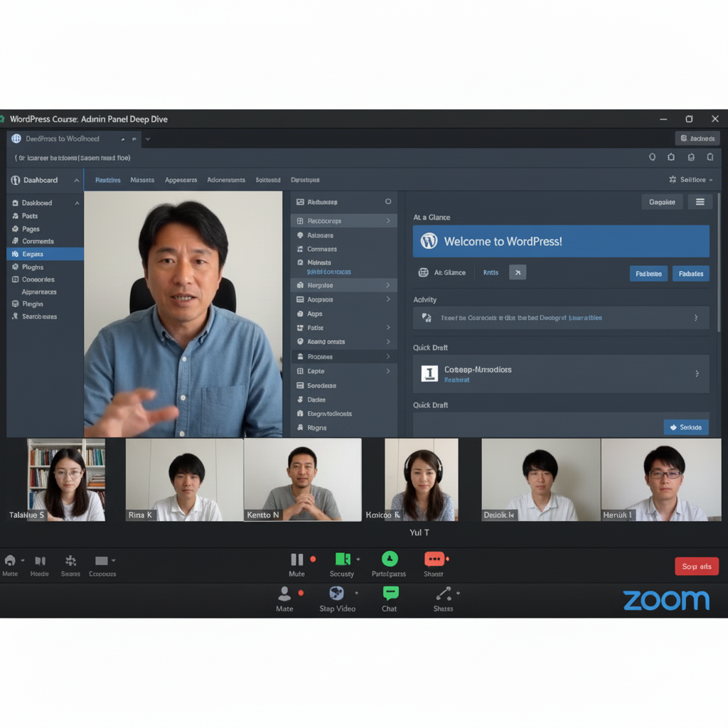728x728 pixels.
Task: Click the arrow icon box beside Rntls
Action: [x=518, y=272]
